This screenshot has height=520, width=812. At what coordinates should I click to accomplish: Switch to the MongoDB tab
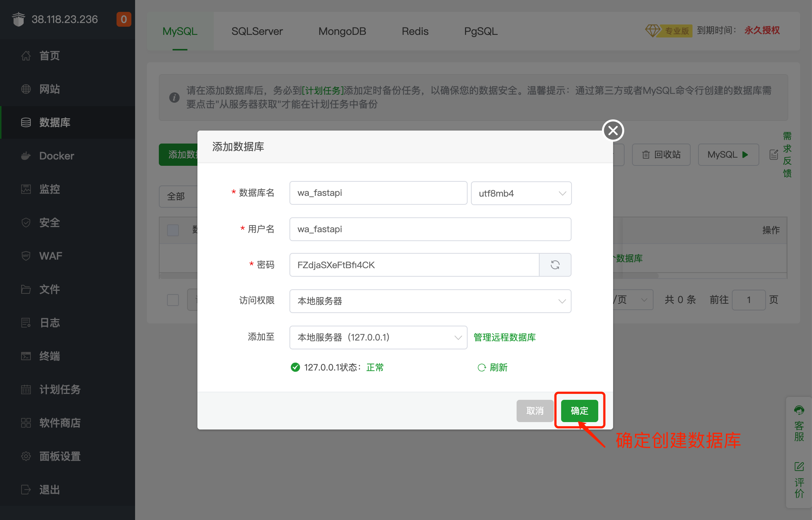[342, 31]
